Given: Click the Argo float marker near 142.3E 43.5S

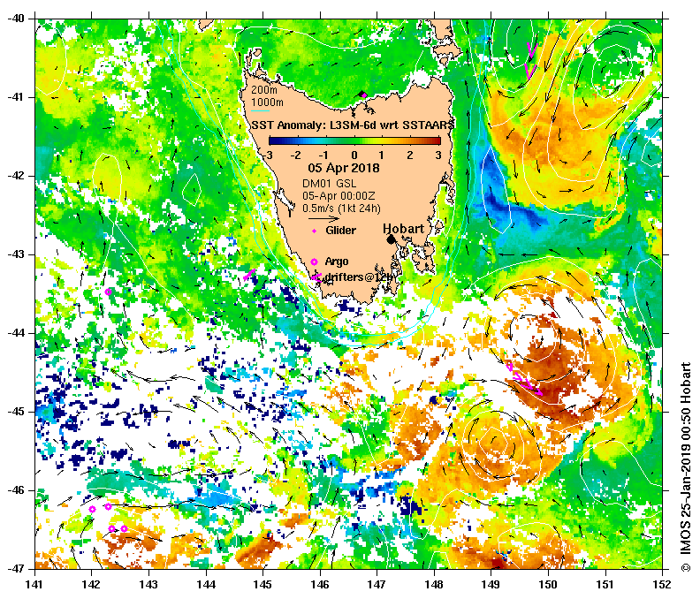Looking at the screenshot, I should coord(108,292).
